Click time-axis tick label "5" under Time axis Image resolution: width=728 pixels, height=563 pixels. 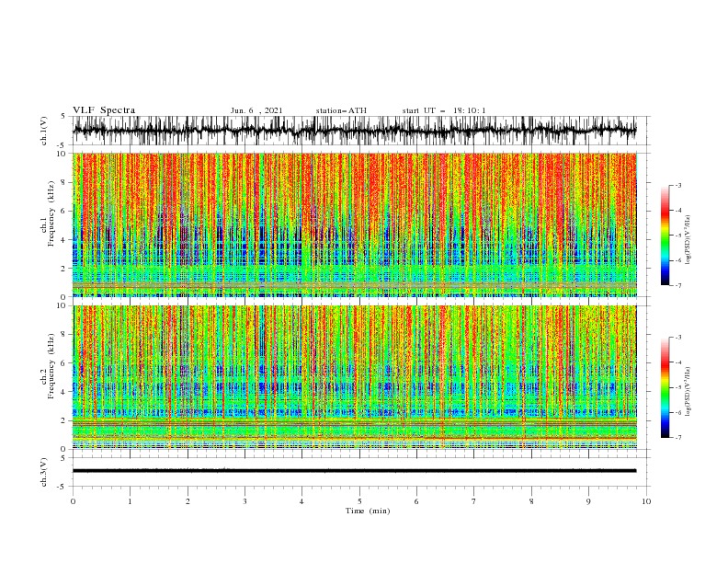click(359, 501)
